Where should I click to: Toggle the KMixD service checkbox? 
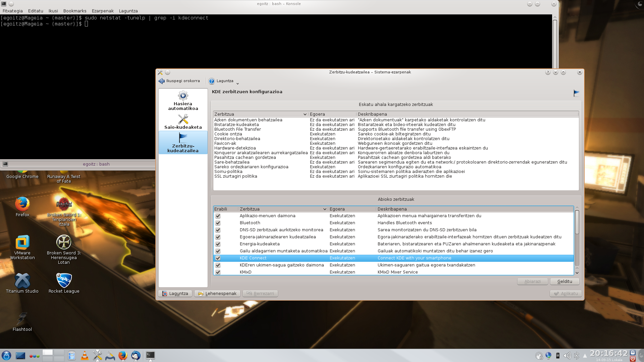click(x=218, y=272)
